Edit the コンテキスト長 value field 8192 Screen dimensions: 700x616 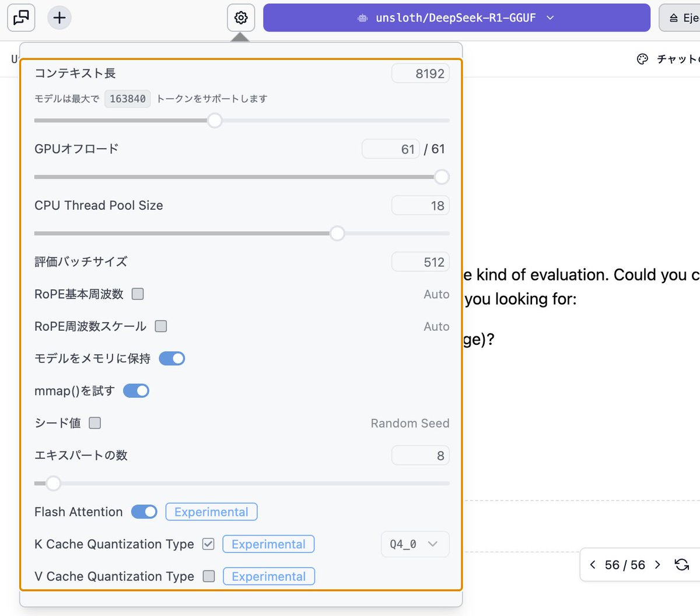pos(421,73)
